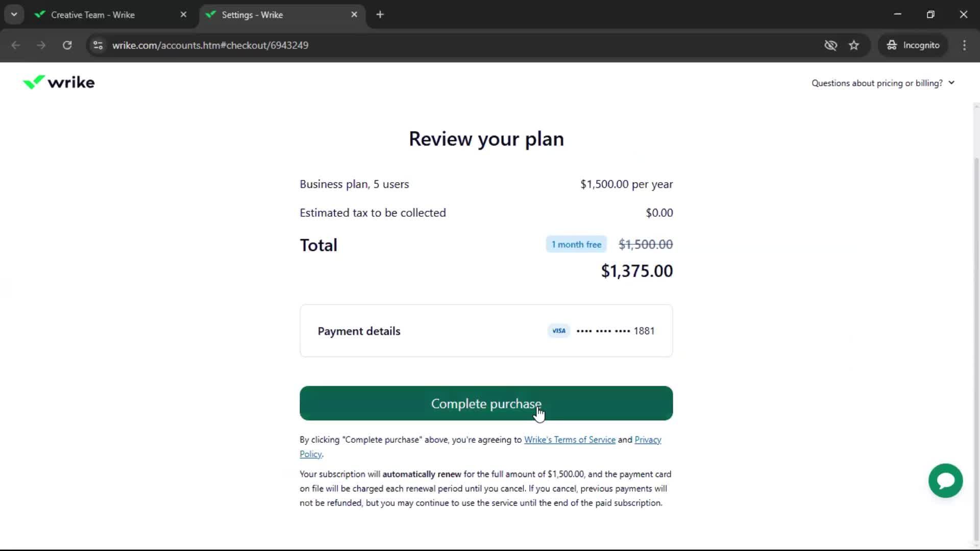
Task: Open the Chrome three-dot menu
Action: pyautogui.click(x=964, y=45)
